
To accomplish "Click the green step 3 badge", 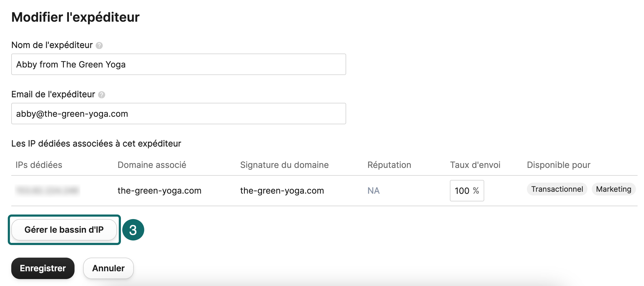I will point(133,230).
